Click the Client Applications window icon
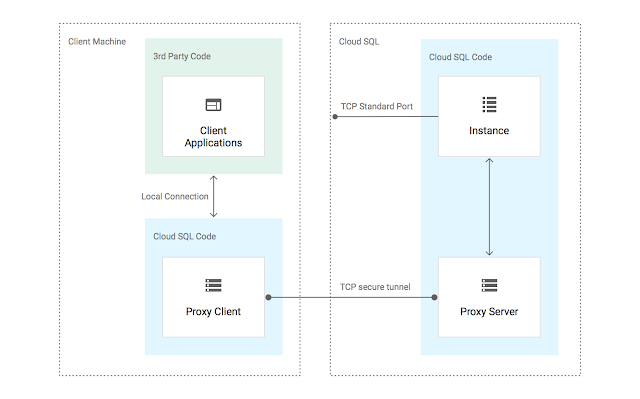 tap(213, 105)
